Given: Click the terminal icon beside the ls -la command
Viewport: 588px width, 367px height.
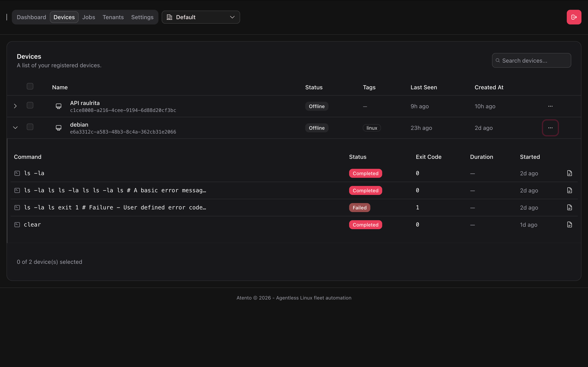Looking at the screenshot, I should click(17, 173).
